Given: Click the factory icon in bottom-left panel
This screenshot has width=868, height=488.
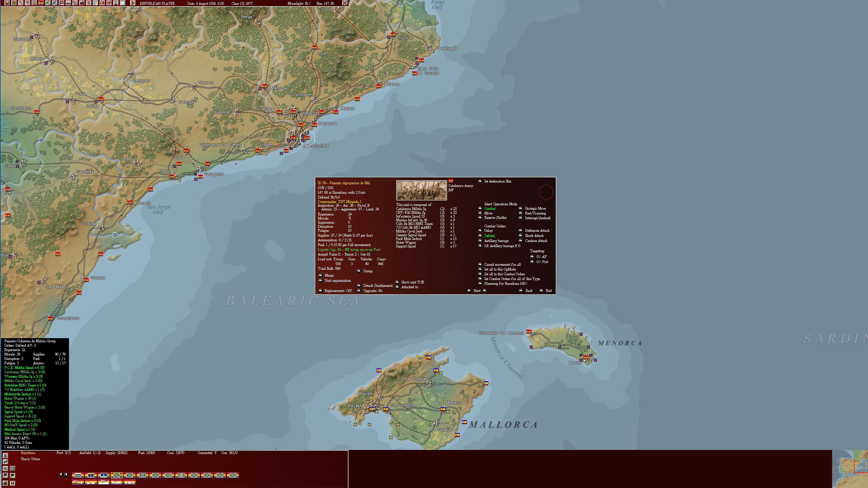Looking at the screenshot, I should point(5,483).
